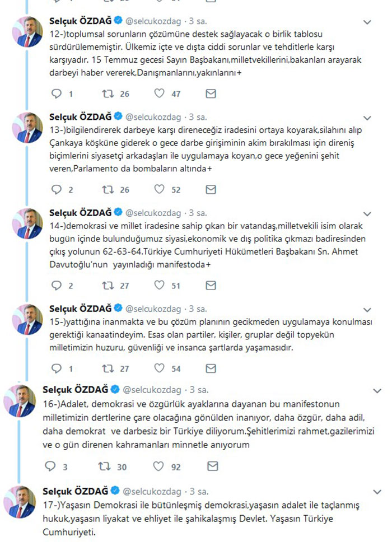Like tweet 14 with 51 likes
Image resolution: width=392 pixels, height=560 pixels.
click(x=159, y=286)
